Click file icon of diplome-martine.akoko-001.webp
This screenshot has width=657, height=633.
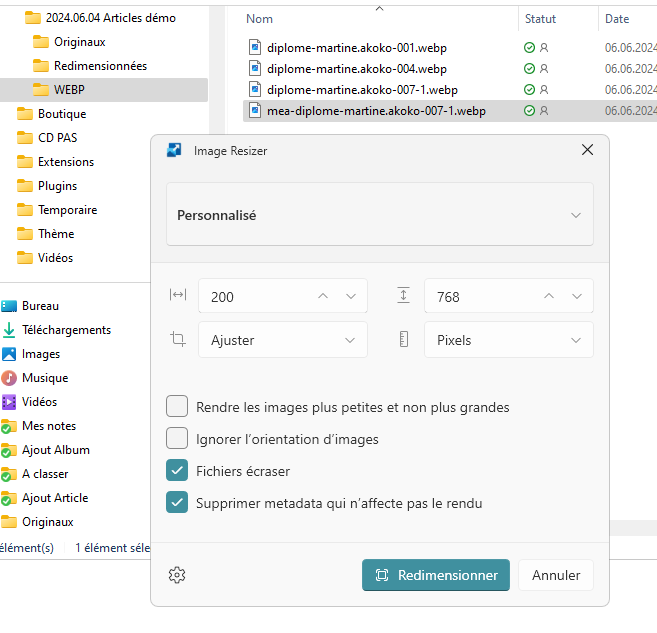(255, 47)
